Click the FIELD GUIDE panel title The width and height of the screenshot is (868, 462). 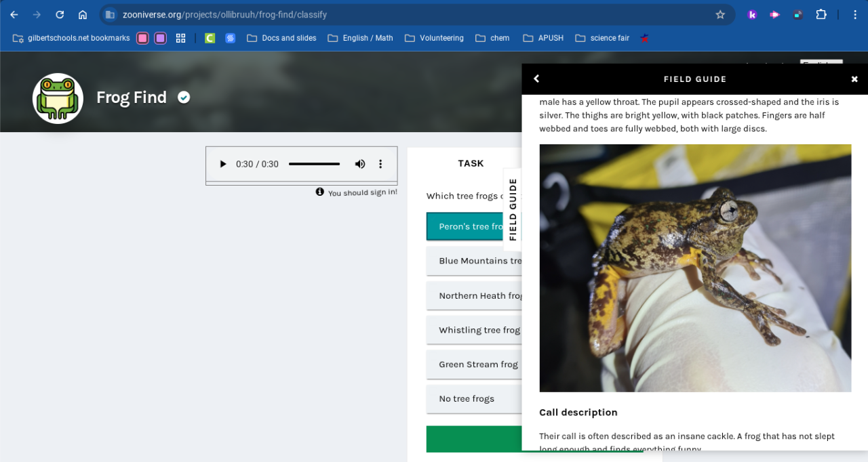coord(695,79)
